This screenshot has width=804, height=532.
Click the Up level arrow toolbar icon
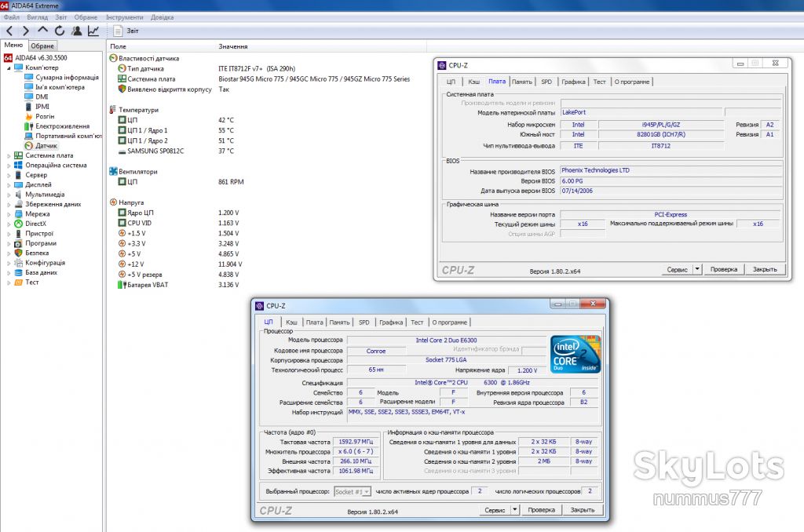tap(42, 31)
